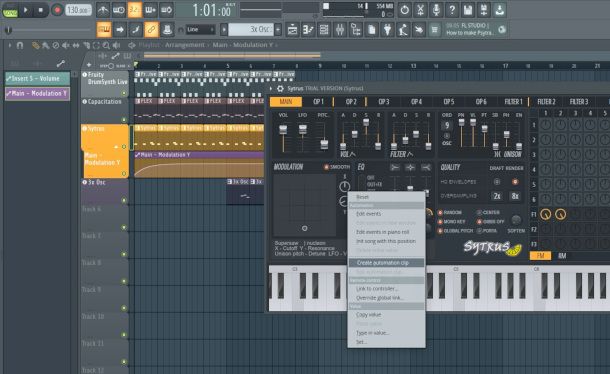Click the download content library icon
Viewport: 610px width, 374px height.
(500, 10)
